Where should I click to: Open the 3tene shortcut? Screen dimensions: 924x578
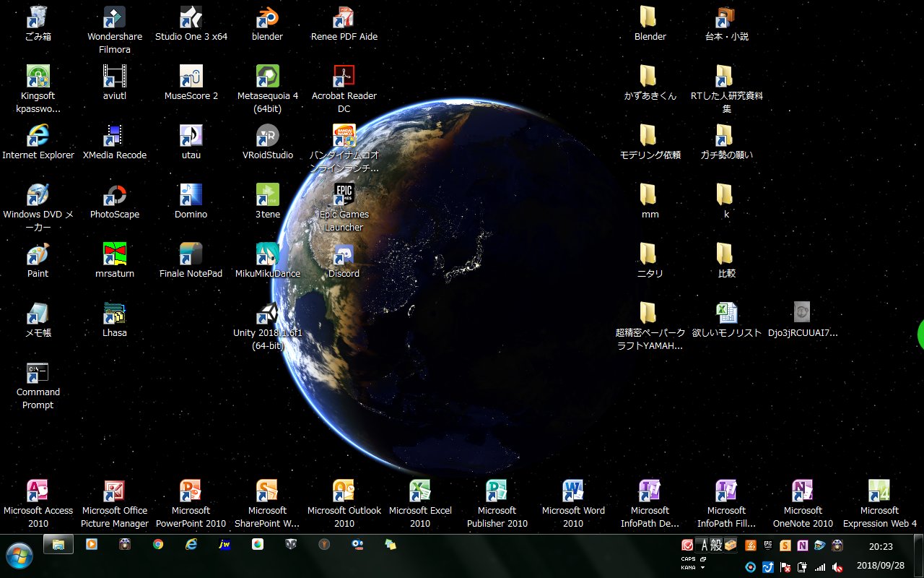[x=268, y=201]
